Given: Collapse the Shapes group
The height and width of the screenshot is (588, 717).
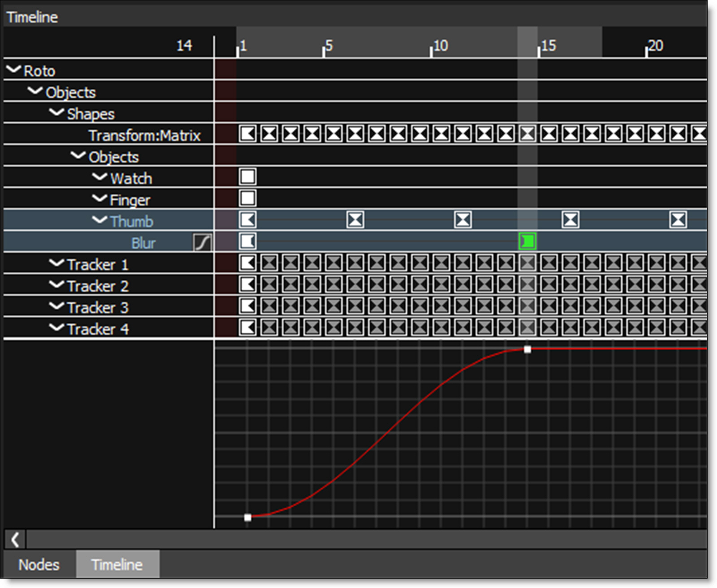Looking at the screenshot, I should pyautogui.click(x=56, y=113).
